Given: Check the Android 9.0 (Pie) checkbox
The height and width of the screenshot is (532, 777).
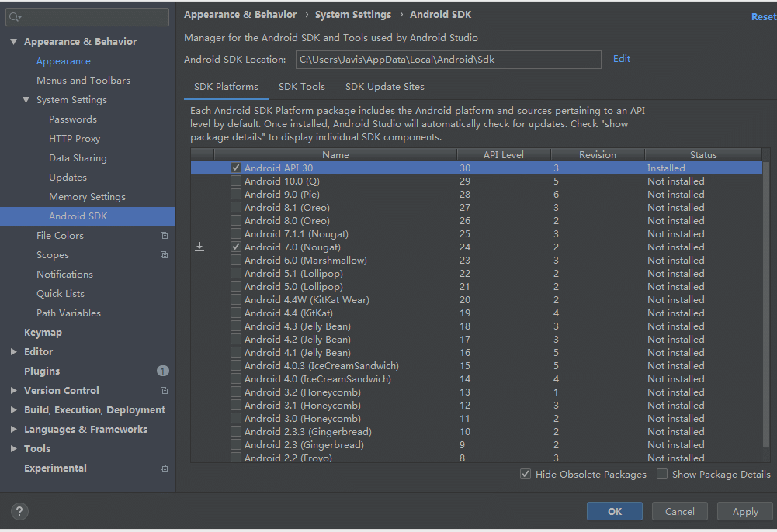Looking at the screenshot, I should click(236, 194).
